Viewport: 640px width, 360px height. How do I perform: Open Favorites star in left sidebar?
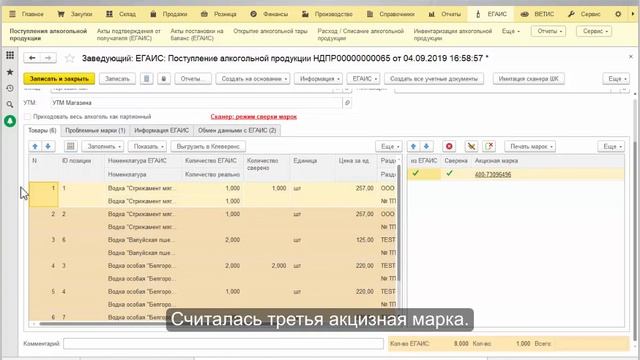tap(10, 72)
